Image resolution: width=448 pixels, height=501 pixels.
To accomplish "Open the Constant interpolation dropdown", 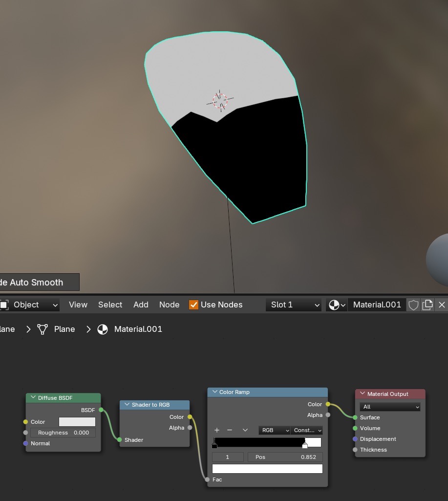I will point(306,430).
